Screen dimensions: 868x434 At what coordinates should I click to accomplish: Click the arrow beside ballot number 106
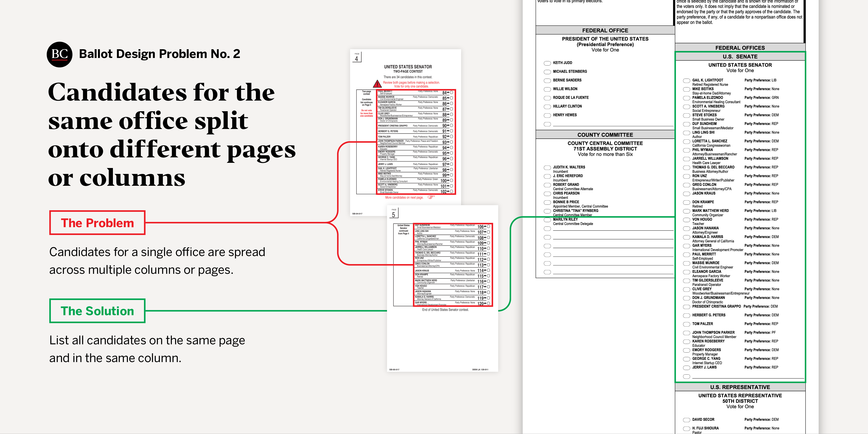[x=485, y=227]
